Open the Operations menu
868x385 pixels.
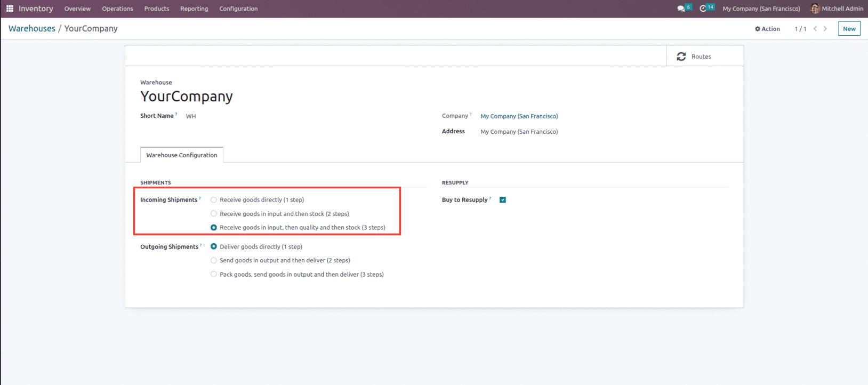tap(117, 9)
